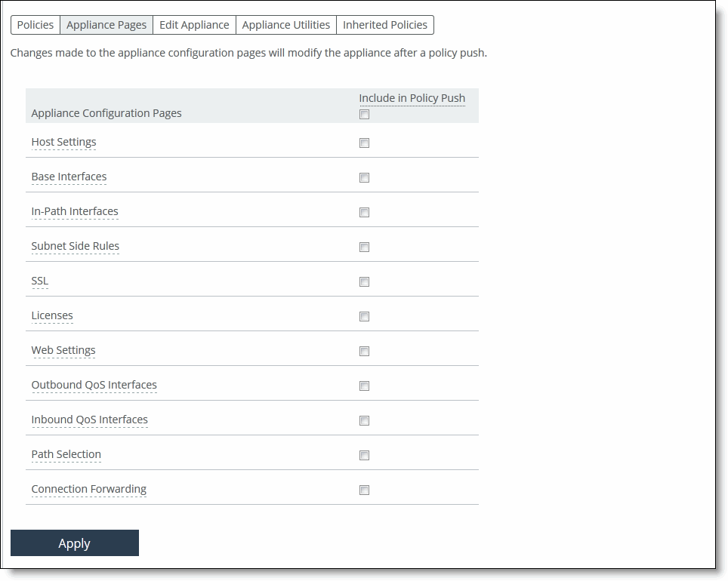
Task: Enable Connection Forwarding for policy push
Action: coord(364,490)
